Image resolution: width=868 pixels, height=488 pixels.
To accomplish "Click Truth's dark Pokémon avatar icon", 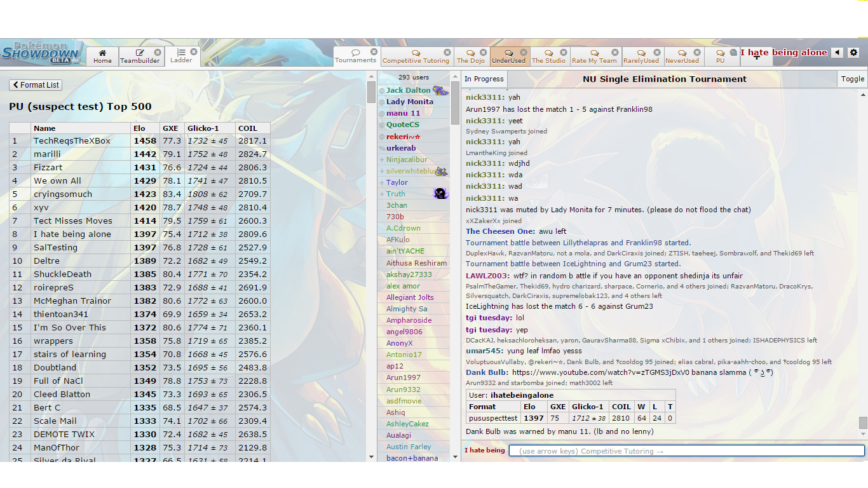I will click(440, 194).
